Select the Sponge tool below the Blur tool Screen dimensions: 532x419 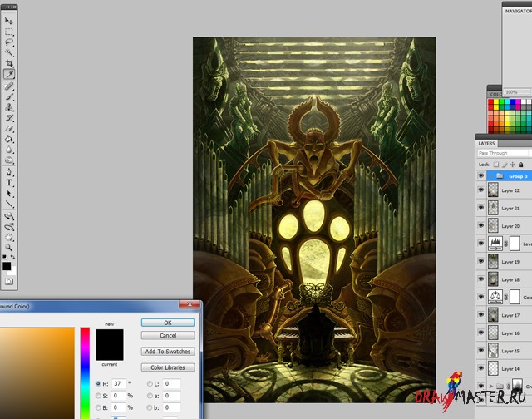pos(9,160)
